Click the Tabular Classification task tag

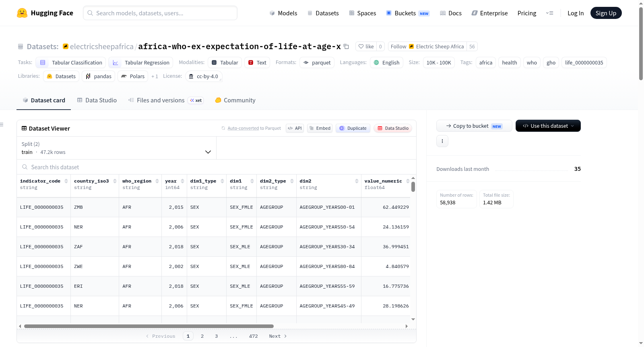pyautogui.click(x=71, y=62)
